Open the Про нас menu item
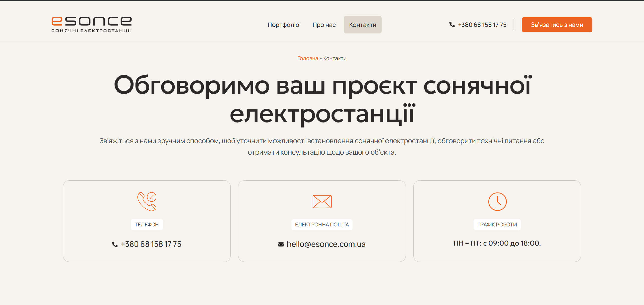 click(324, 25)
